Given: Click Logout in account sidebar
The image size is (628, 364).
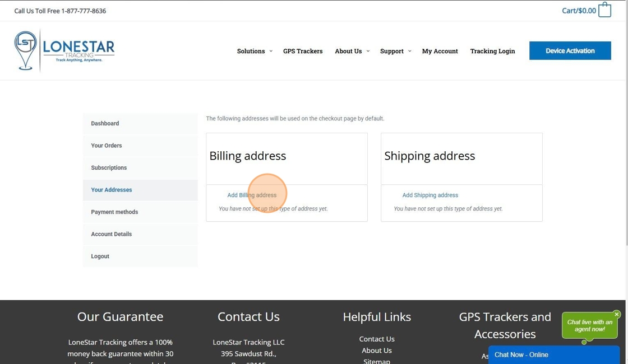Looking at the screenshot, I should point(140,256).
